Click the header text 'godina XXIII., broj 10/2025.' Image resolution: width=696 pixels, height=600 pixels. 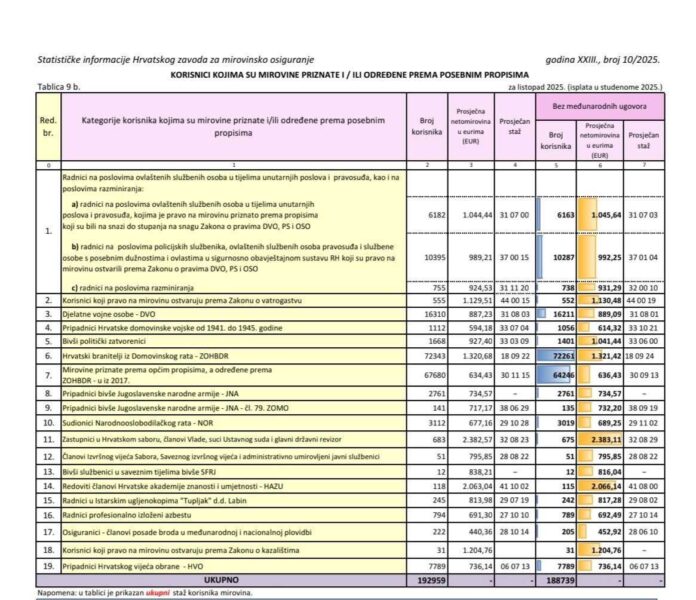(612, 61)
